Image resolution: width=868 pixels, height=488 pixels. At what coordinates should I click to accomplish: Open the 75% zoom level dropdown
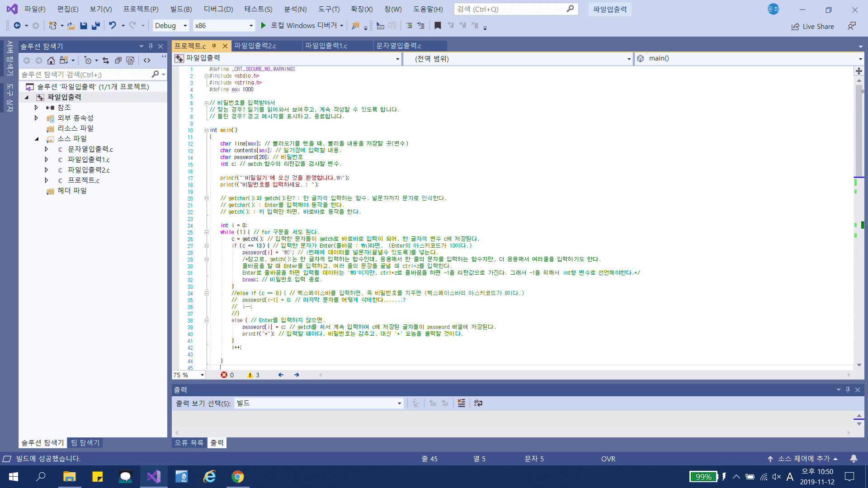pos(202,375)
